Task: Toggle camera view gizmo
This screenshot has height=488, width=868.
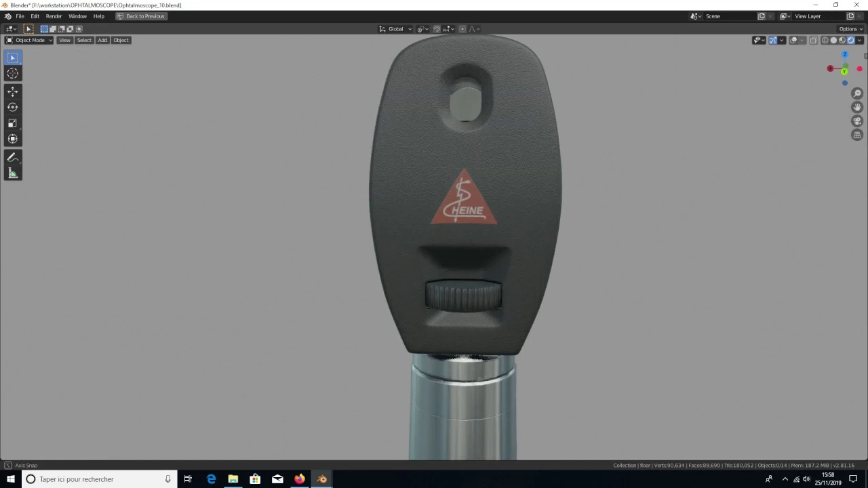Action: [x=857, y=121]
